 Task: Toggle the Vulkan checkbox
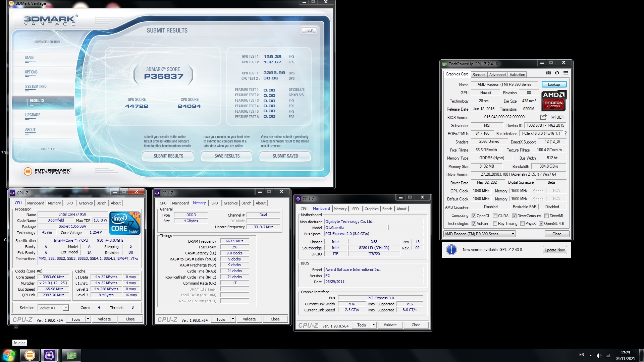474,224
